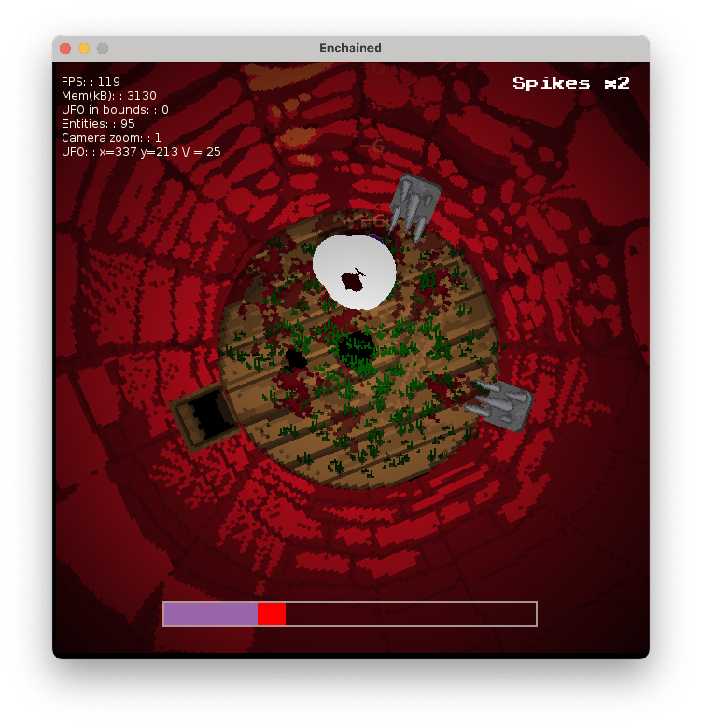
Task: Click the Spikes x2 counter
Action: tap(571, 83)
